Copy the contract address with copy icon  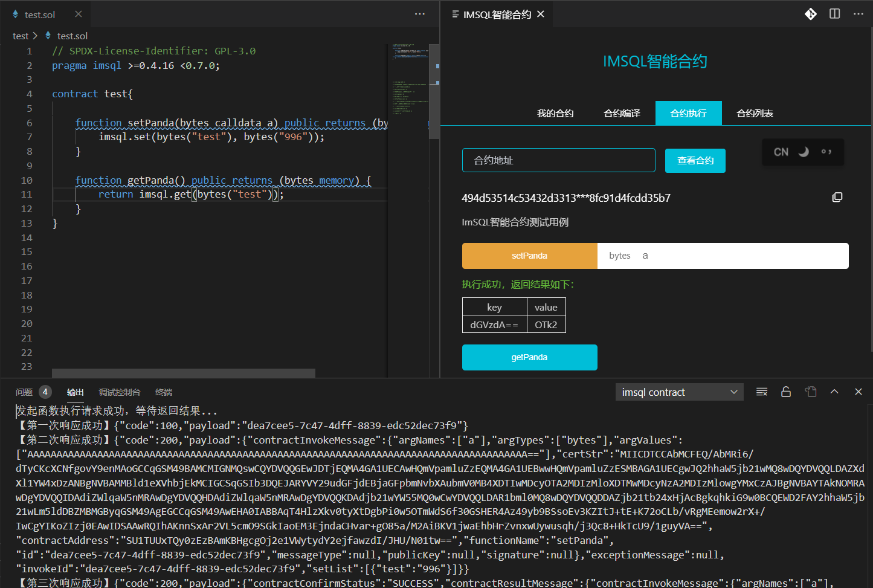tap(837, 197)
